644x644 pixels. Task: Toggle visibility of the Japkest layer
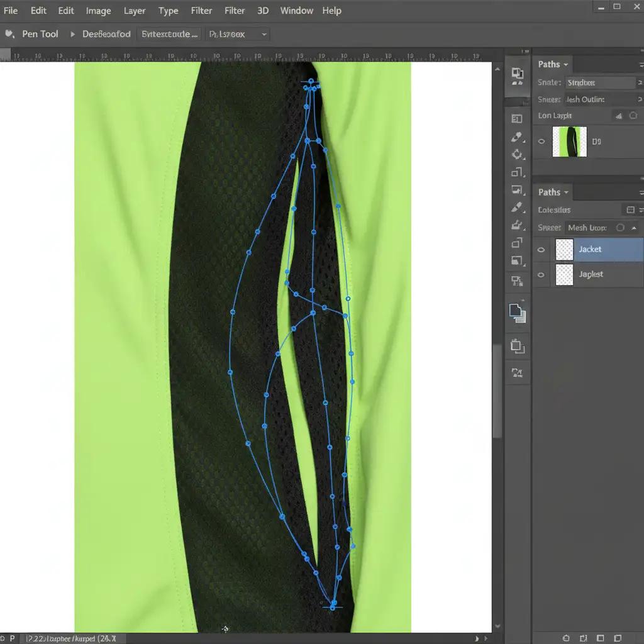point(541,275)
